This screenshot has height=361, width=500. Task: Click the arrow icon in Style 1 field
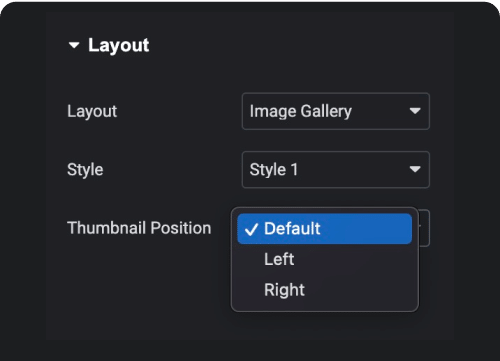point(415,169)
